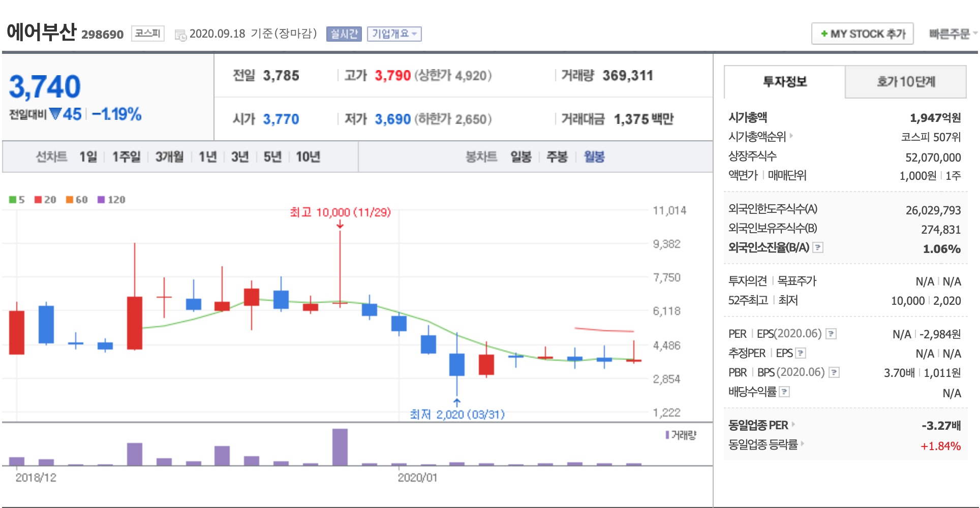Click help icon beside 추정PER EPS
The height and width of the screenshot is (508, 980).
(801, 353)
